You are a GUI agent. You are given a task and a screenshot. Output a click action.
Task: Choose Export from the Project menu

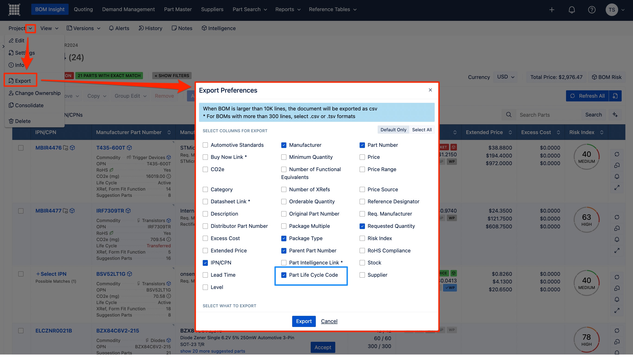pyautogui.click(x=20, y=81)
